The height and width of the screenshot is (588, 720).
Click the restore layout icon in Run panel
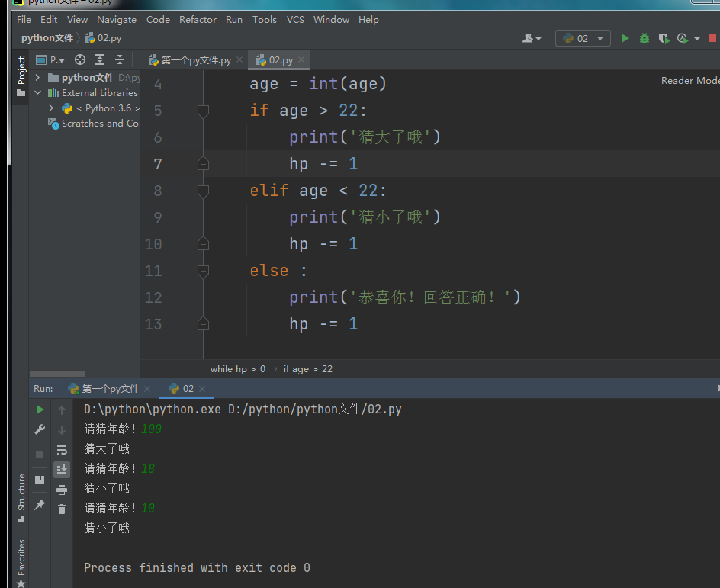[40, 480]
